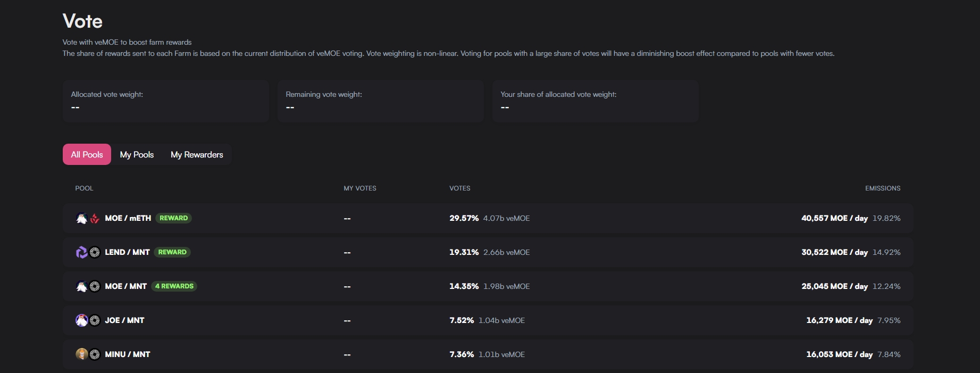Click the REWARD badge on LEND / MNT
980x373 pixels.
(x=172, y=252)
